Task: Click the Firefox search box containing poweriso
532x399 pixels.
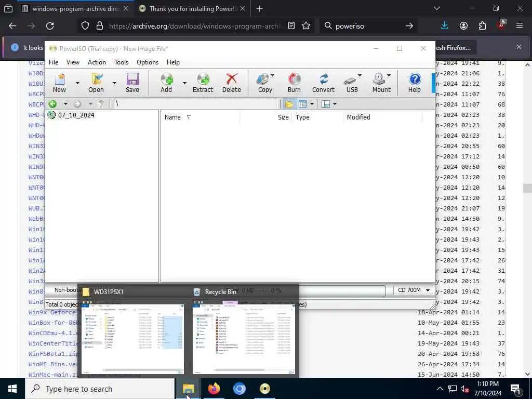Action: pos(368,26)
